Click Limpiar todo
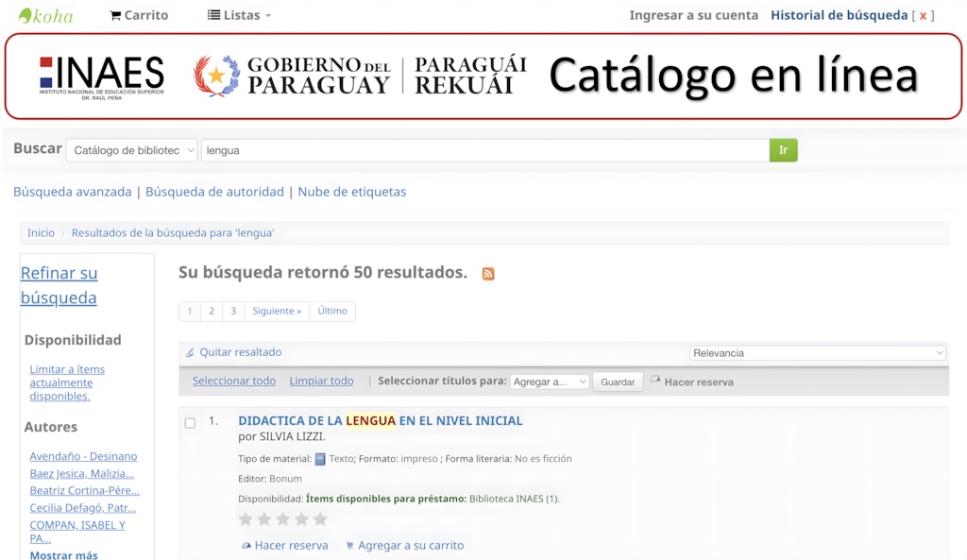This screenshot has width=967, height=560. [x=322, y=382]
